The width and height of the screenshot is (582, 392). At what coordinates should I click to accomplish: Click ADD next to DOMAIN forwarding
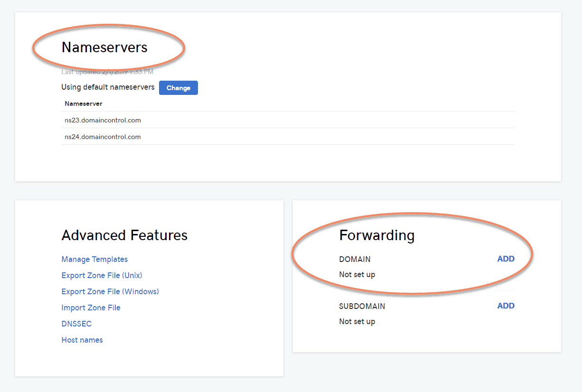[x=506, y=259]
